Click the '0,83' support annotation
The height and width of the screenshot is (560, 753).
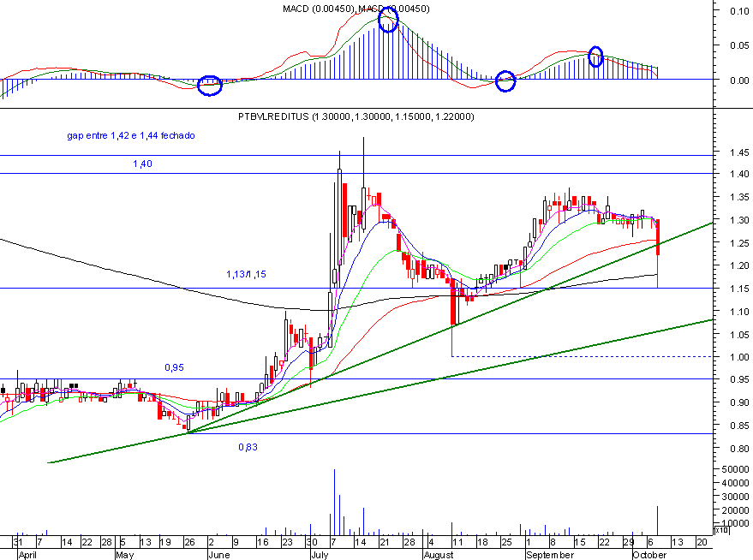tap(248, 447)
